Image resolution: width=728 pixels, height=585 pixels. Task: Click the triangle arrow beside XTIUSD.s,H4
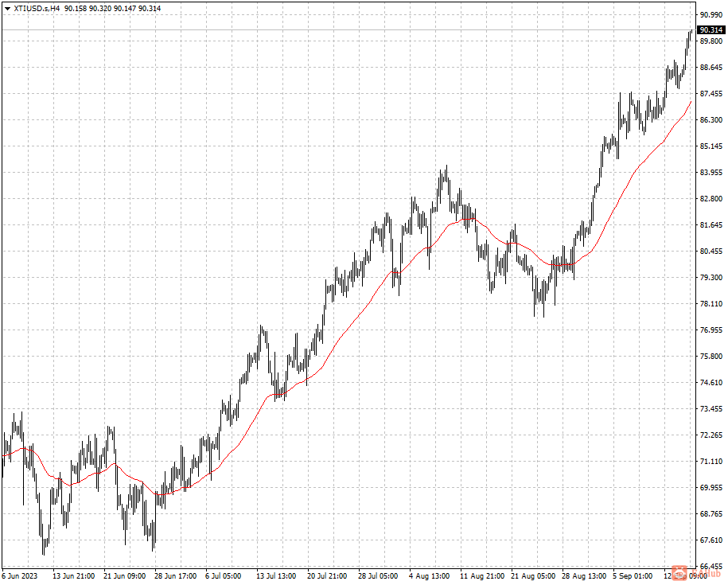click(7, 8)
